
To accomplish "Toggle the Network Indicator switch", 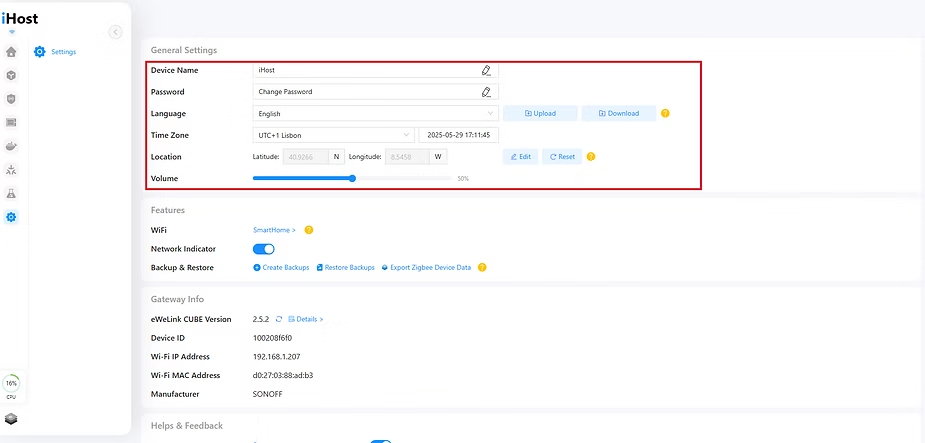I will coord(264,249).
